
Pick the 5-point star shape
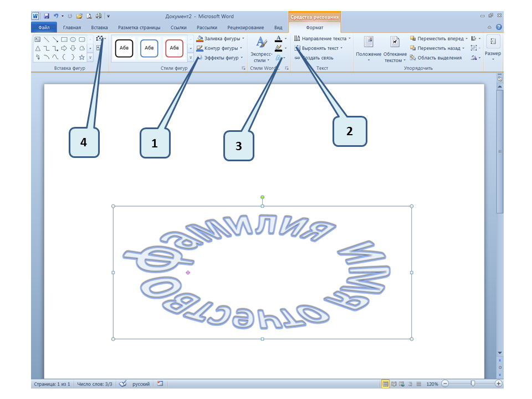82,57
